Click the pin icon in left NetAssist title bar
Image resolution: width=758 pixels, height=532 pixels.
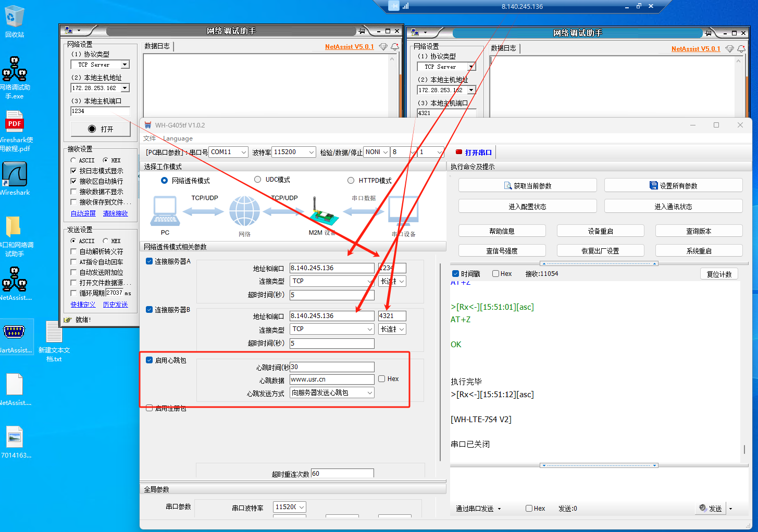(362, 31)
